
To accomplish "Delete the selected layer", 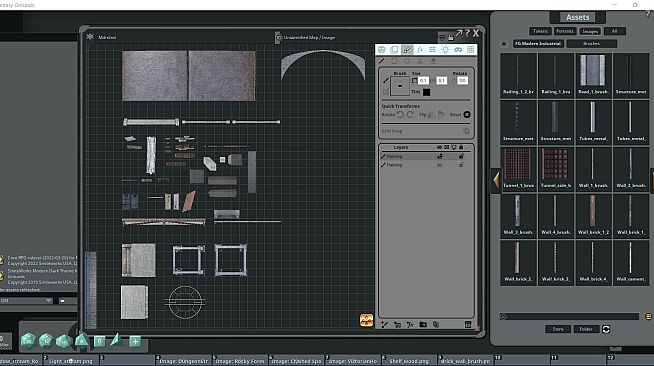I will click(468, 324).
